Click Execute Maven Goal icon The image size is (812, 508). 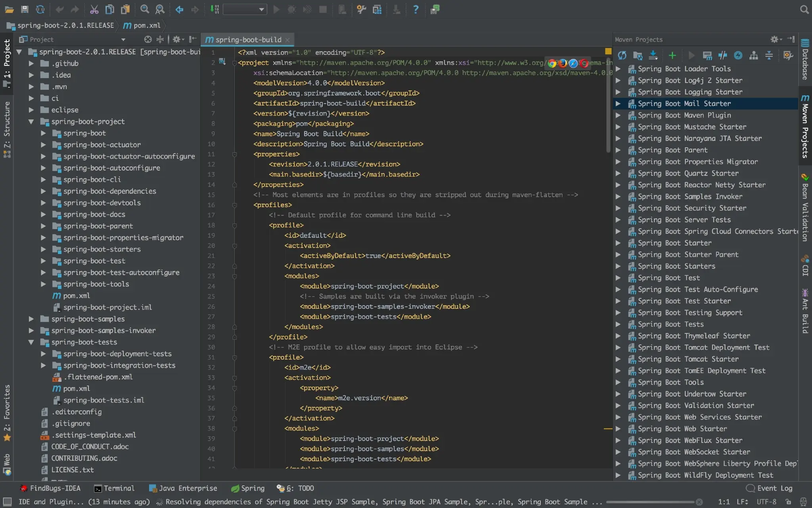[707, 56]
